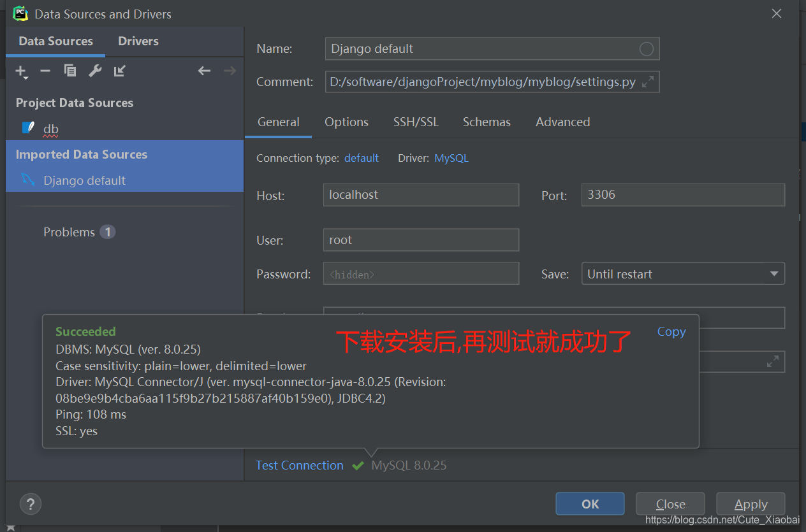This screenshot has height=532, width=806.
Task: Click into the Comment field
Action: [492, 82]
